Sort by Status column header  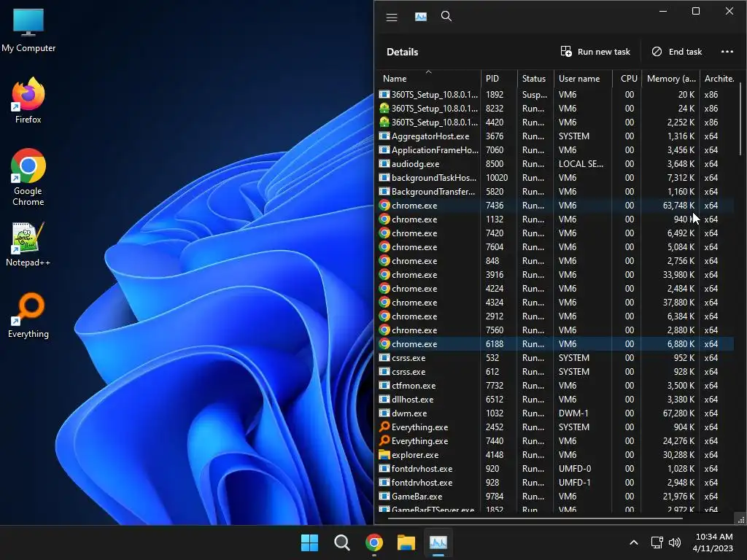coord(535,79)
